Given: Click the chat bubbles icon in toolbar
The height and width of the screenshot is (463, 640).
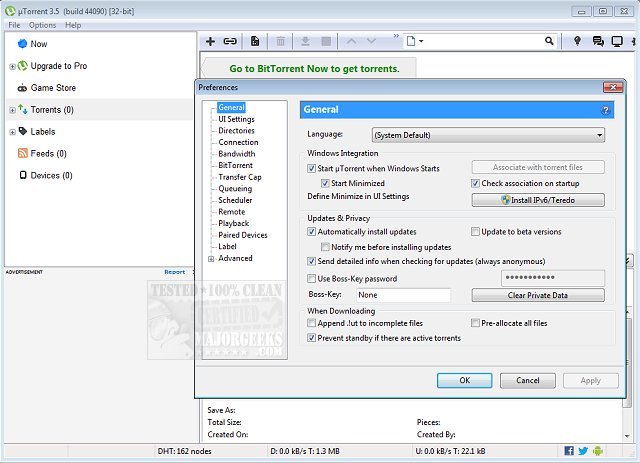Looking at the screenshot, I should click(x=598, y=41).
